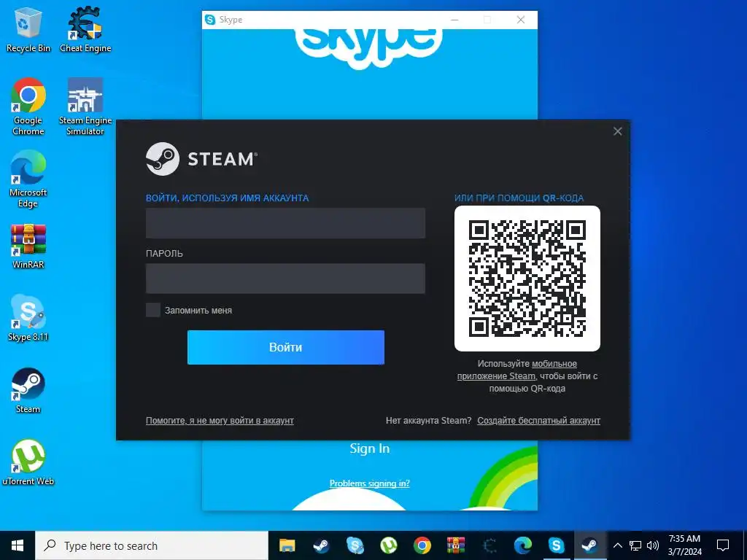Click the Войти sign-in button
Image resolution: width=747 pixels, height=560 pixels.
pos(286,348)
